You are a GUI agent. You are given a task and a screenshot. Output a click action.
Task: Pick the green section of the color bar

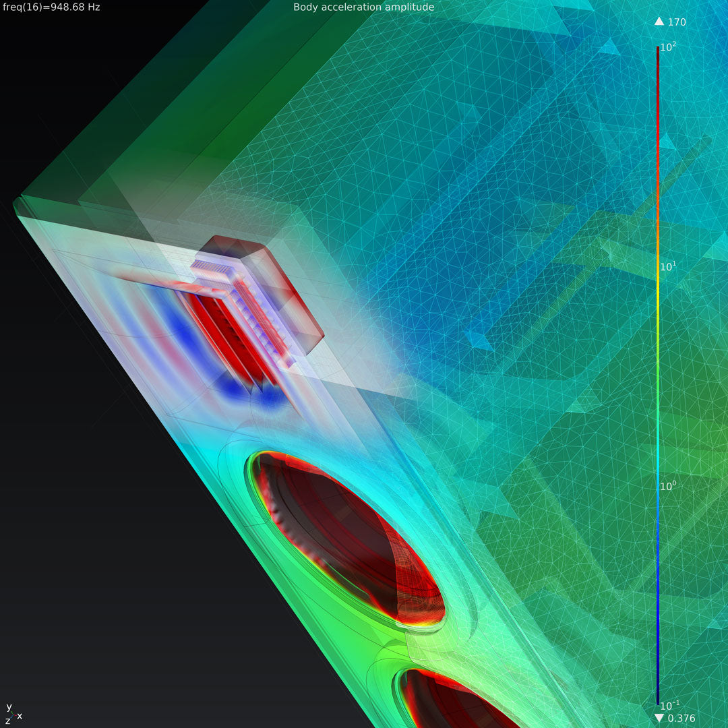659,377
